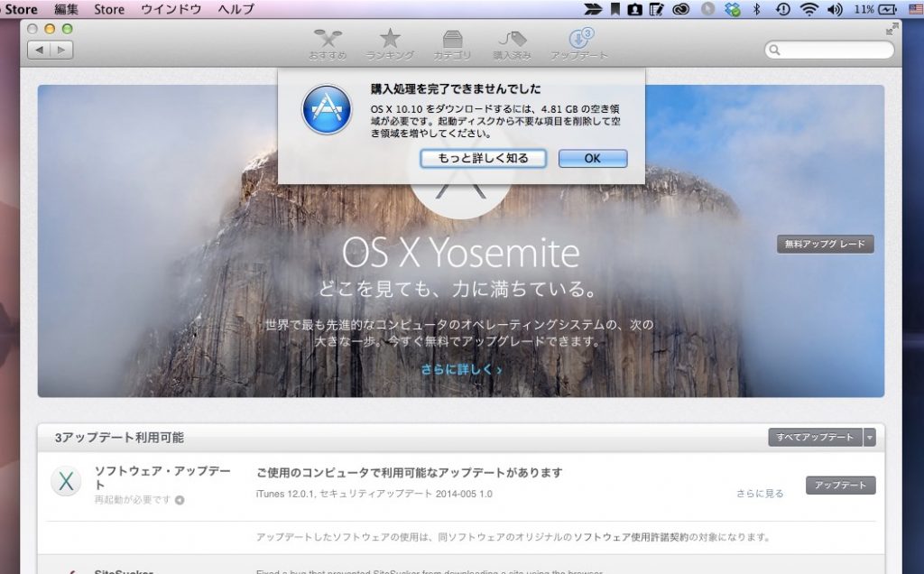
Task: Click the OS X Yosemite banner title text
Action: (x=461, y=252)
